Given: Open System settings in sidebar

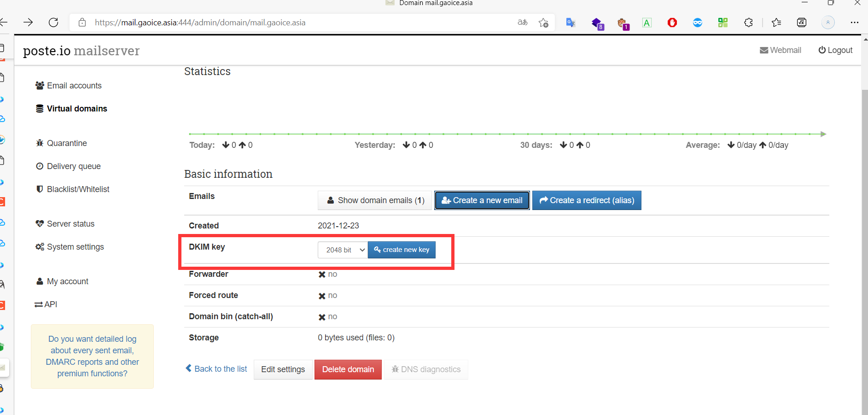Looking at the screenshot, I should click(75, 247).
